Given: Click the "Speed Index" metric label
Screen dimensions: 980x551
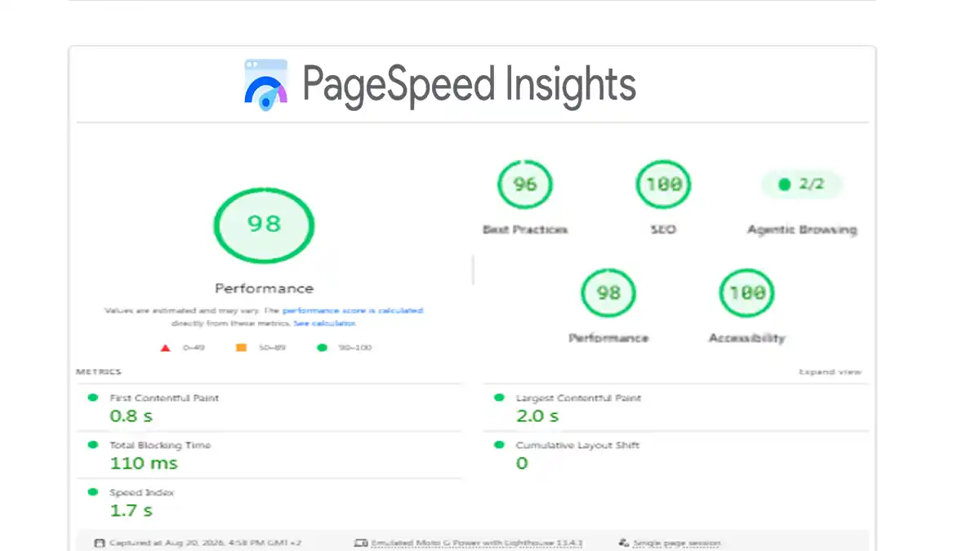Looking at the screenshot, I should [142, 493].
